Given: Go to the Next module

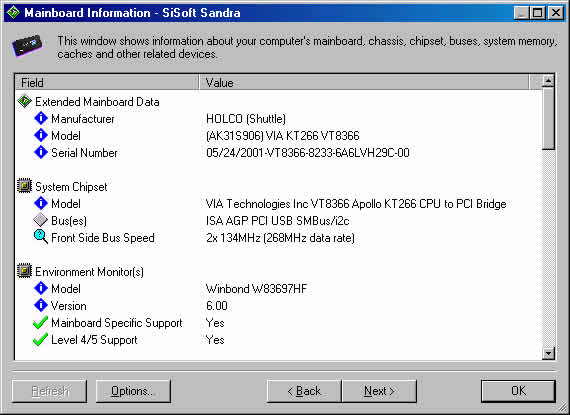Looking at the screenshot, I should click(379, 391).
